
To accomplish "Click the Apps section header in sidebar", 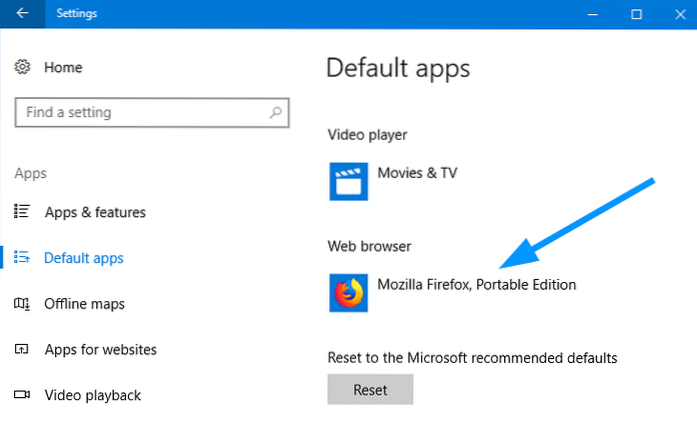I will coord(30,173).
